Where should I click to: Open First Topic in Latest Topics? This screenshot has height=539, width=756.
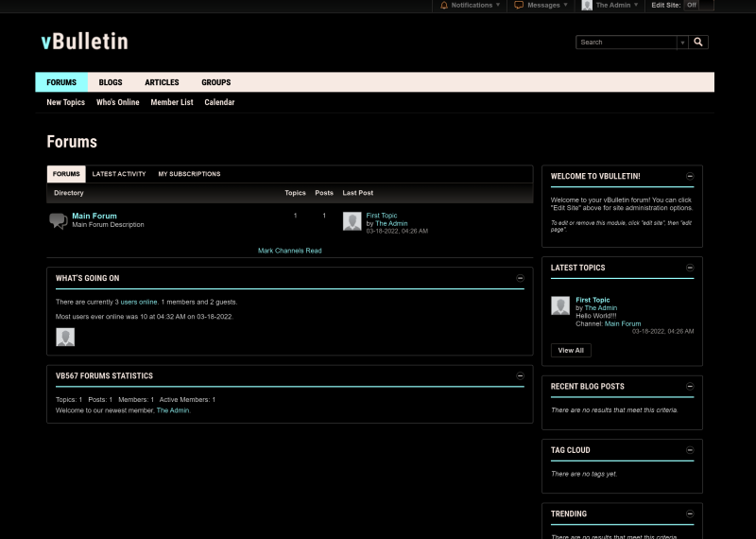tap(593, 300)
